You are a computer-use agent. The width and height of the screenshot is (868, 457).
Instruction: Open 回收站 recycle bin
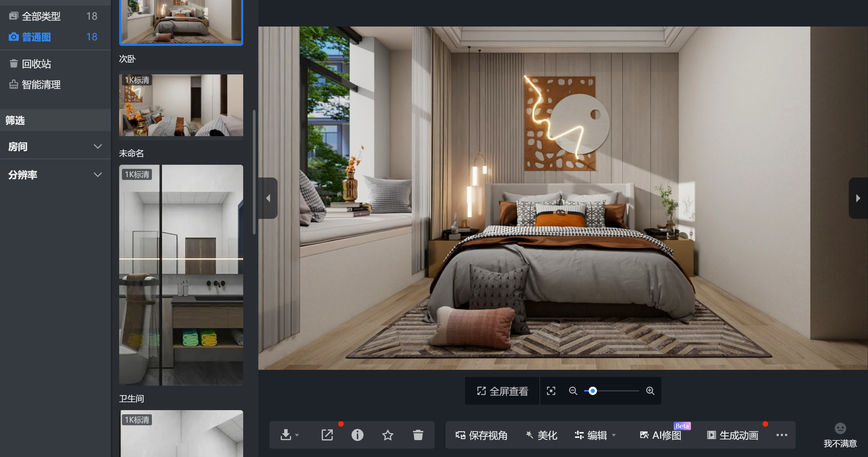(x=36, y=64)
